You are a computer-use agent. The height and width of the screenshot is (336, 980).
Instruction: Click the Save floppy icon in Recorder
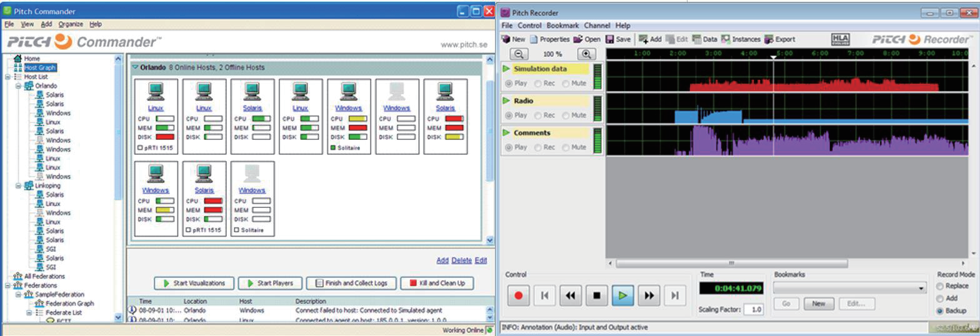609,39
